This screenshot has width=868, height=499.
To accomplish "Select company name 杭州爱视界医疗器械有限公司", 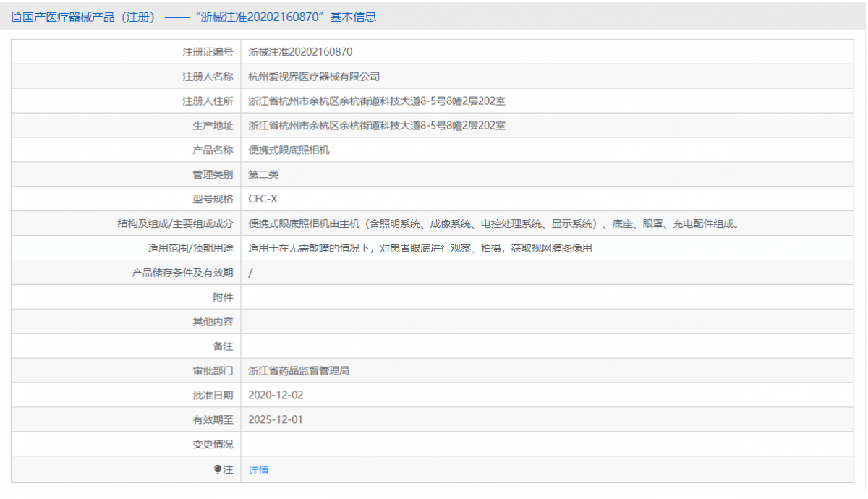I will point(314,77).
